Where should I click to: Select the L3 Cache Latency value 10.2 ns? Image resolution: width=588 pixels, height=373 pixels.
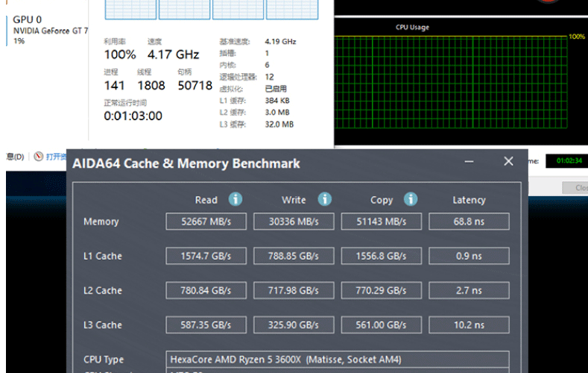click(x=469, y=325)
